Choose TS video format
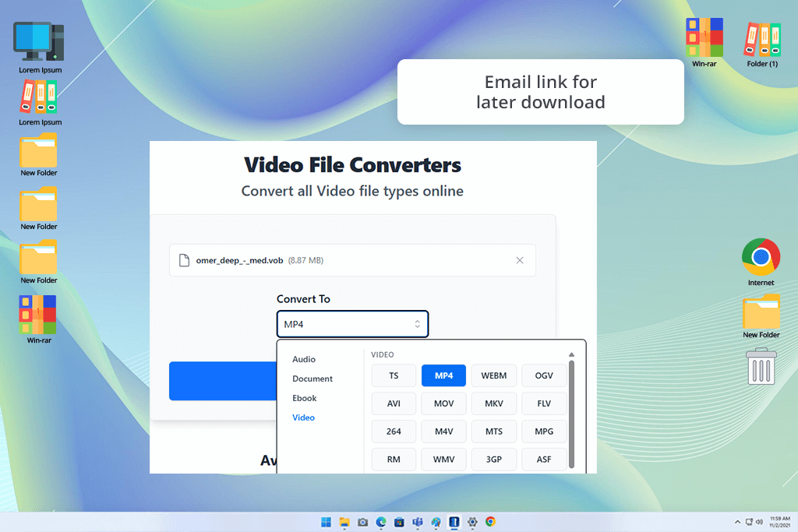This screenshot has width=798, height=532. (394, 375)
